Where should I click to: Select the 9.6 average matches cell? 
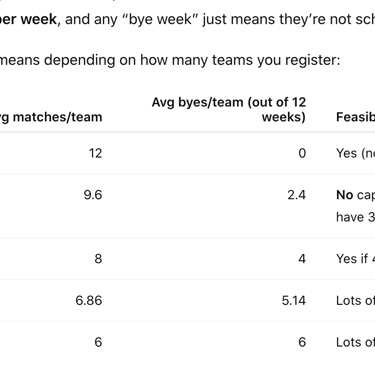point(93,195)
